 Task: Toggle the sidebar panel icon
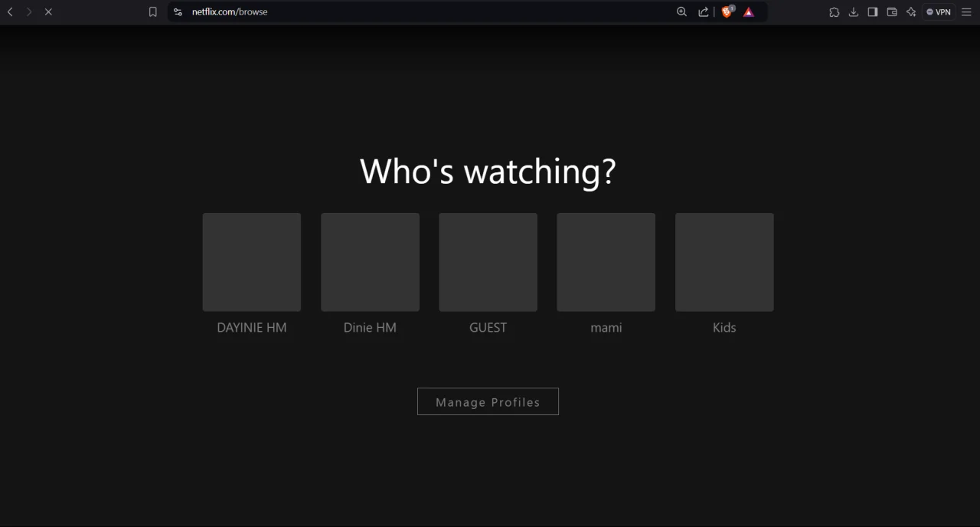(873, 12)
